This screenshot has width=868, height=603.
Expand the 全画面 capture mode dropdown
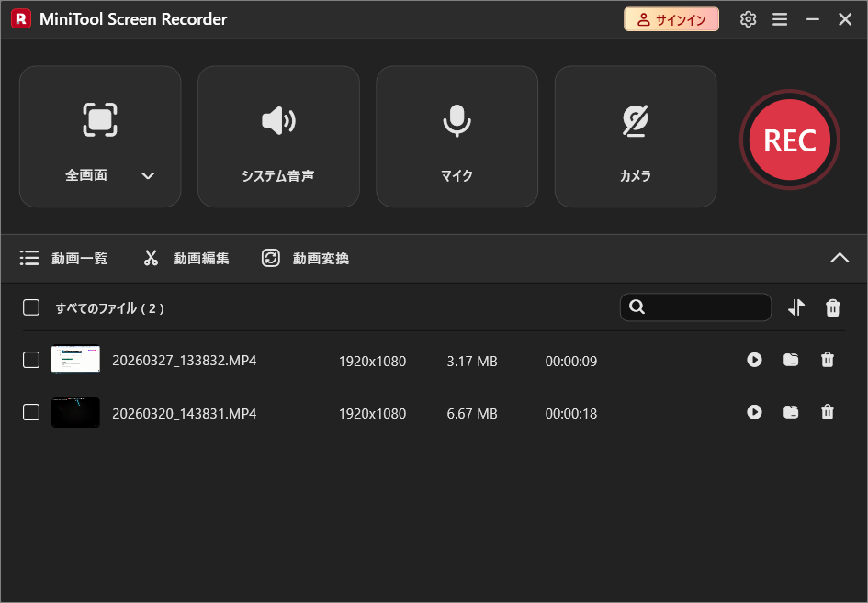pos(148,174)
